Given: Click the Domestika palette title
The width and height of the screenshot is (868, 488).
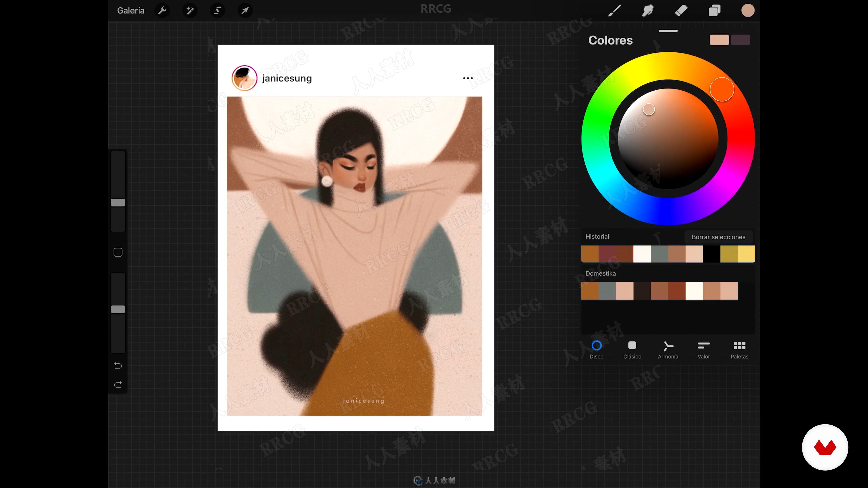Looking at the screenshot, I should pyautogui.click(x=600, y=273).
